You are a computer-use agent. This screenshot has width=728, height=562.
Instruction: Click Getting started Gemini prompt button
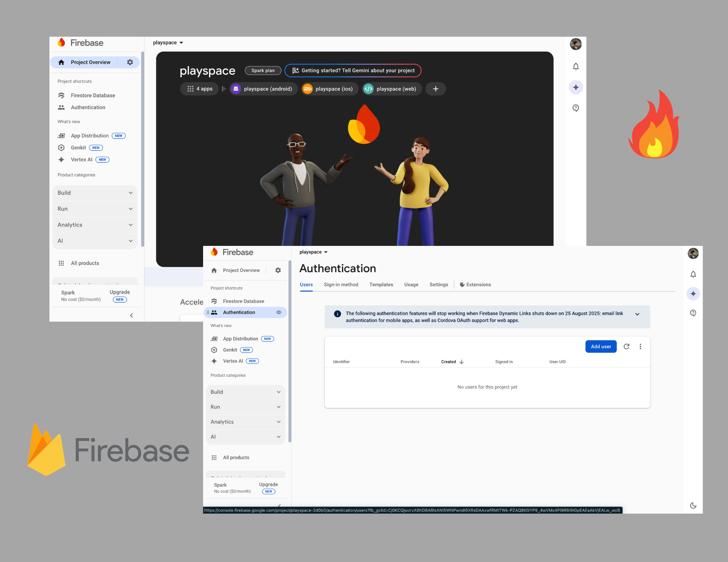[353, 71]
